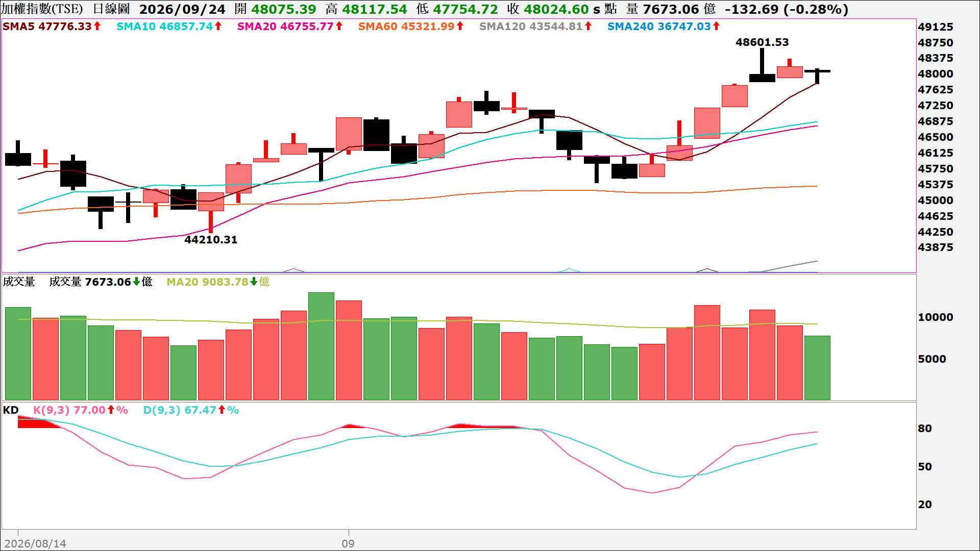This screenshot has width=980, height=551.
Task: Click the opening value 48075.39
Action: (x=284, y=9)
